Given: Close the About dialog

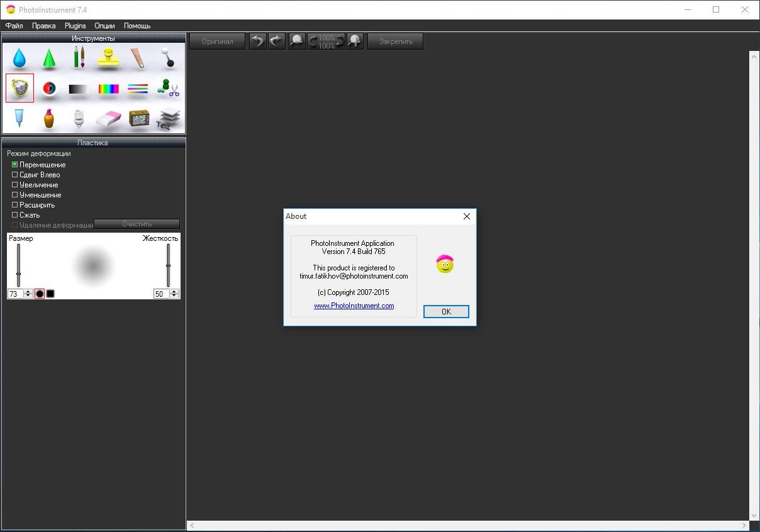Looking at the screenshot, I should click(x=467, y=216).
